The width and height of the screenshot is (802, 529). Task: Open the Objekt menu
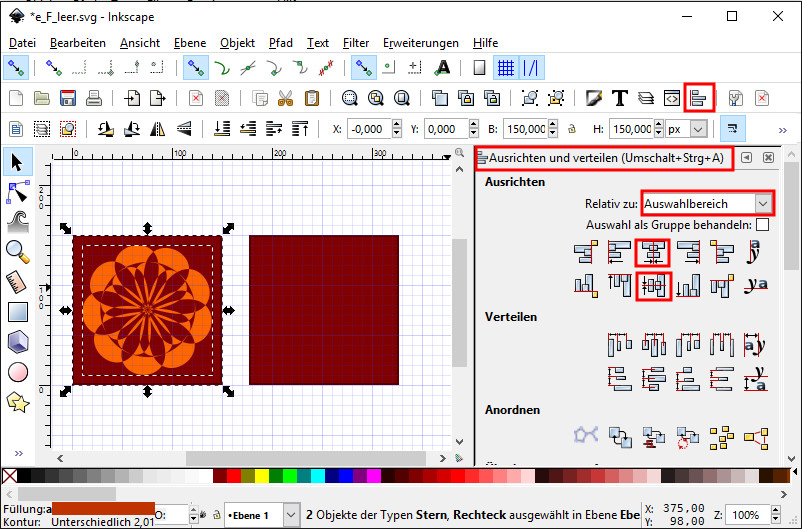point(237,43)
